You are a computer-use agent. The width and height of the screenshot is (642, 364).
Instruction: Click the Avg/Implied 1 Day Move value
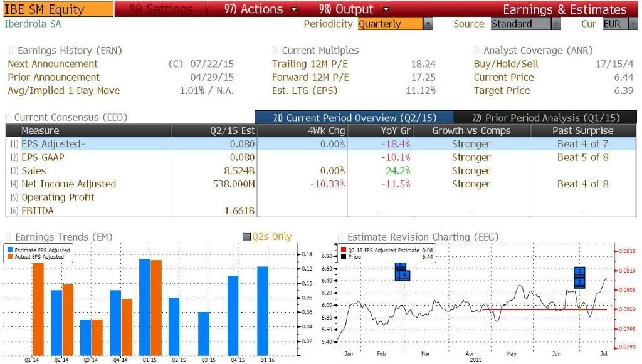[x=207, y=90]
